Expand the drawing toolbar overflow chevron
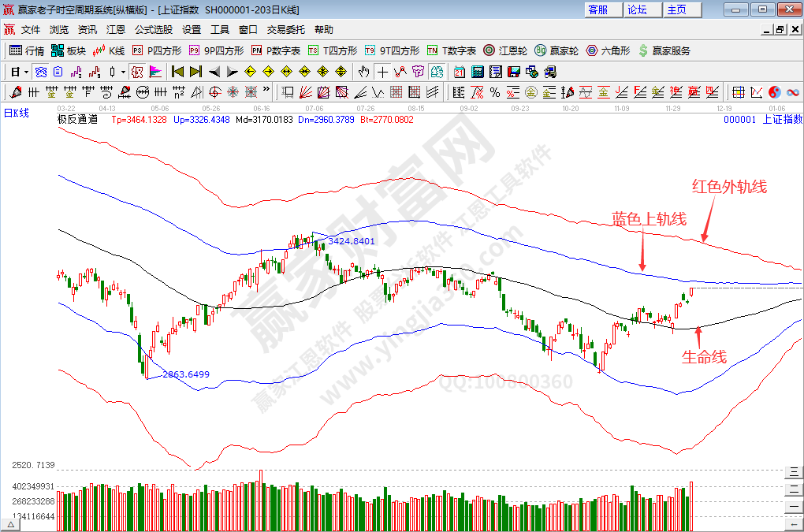 tap(266, 90)
